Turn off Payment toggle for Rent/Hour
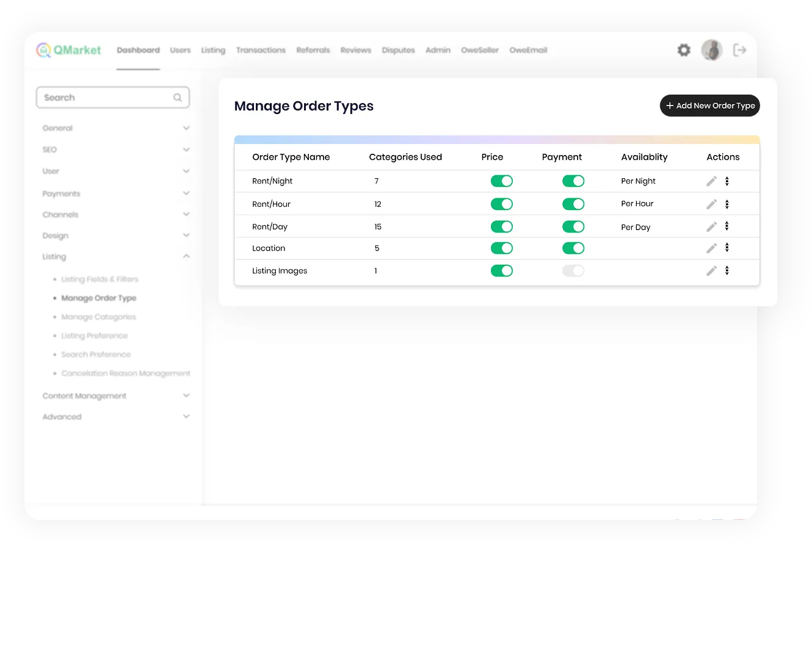The image size is (812, 659). tap(573, 204)
